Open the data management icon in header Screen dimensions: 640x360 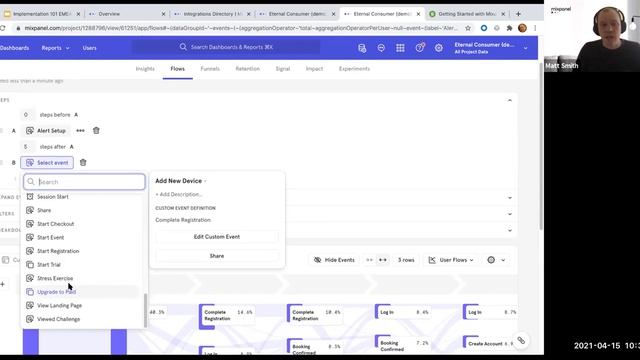click(362, 48)
